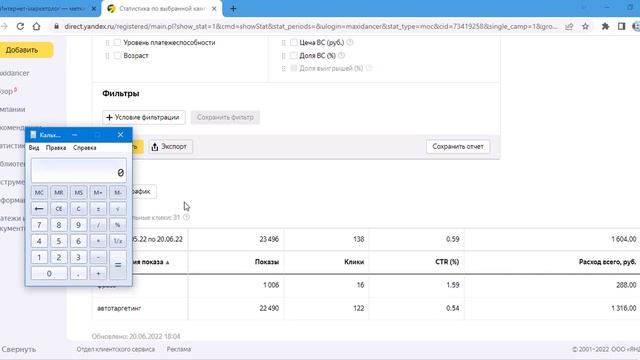Viewport: 640px width, 360px height.
Task: Open calculator Вид menu
Action: 34,148
